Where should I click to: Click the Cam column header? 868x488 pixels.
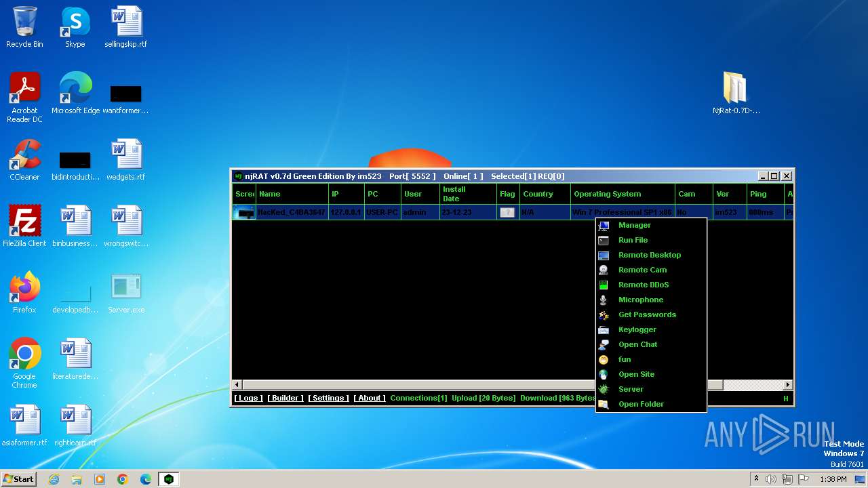[x=694, y=194]
